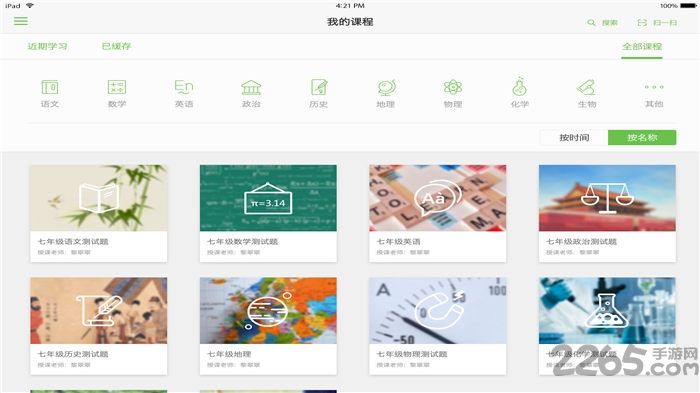Select the 地理 globe icon
Viewport: 700px width, 393px height.
pos(386,88)
